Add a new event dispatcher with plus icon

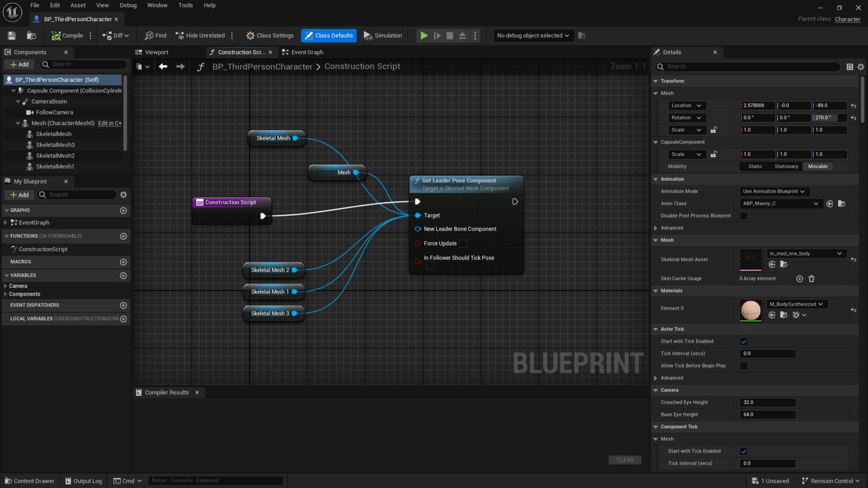123,305
